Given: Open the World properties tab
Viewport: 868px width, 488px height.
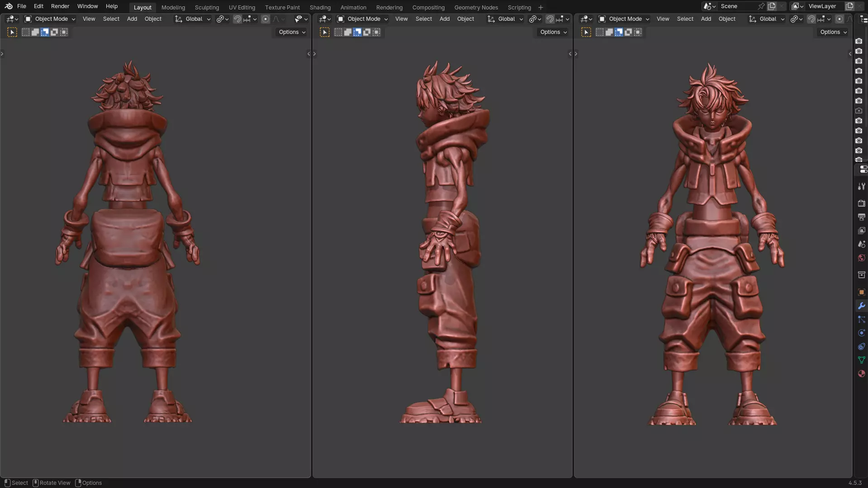Looking at the screenshot, I should click(x=861, y=258).
